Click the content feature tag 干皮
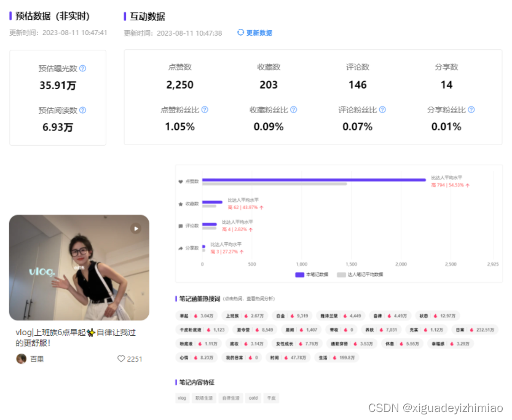Screen dimensions: 512x420 pos(271,398)
